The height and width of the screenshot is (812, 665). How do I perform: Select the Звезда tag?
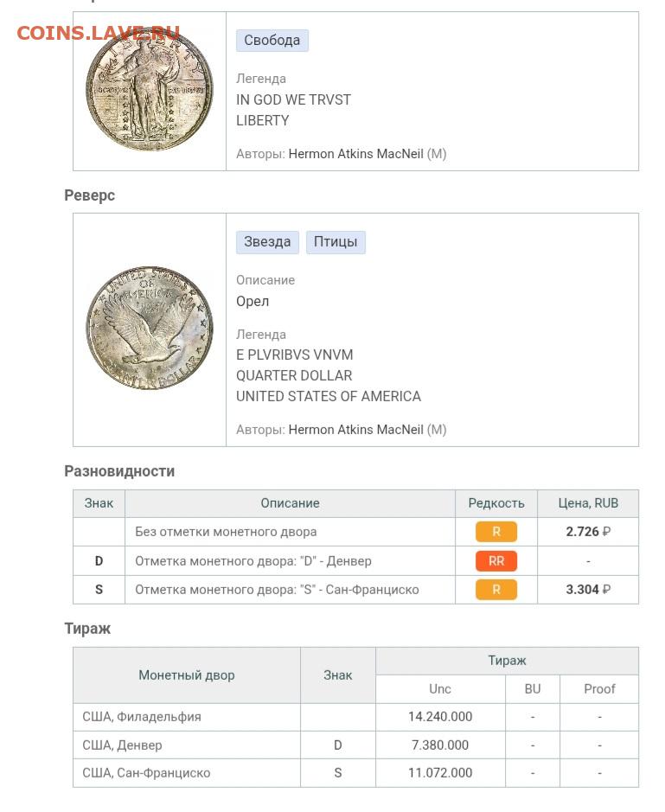tap(267, 242)
